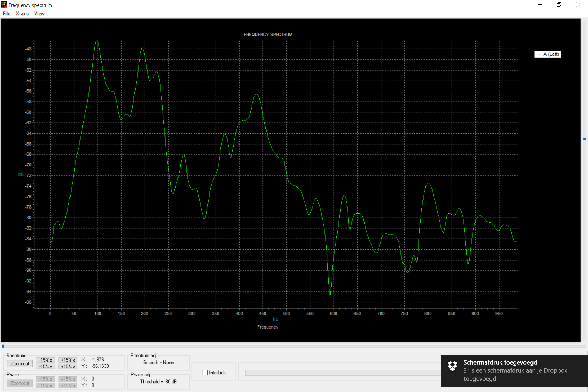This screenshot has width=588, height=392.
Task: Click Spectrum +15% x button
Action: (68, 360)
